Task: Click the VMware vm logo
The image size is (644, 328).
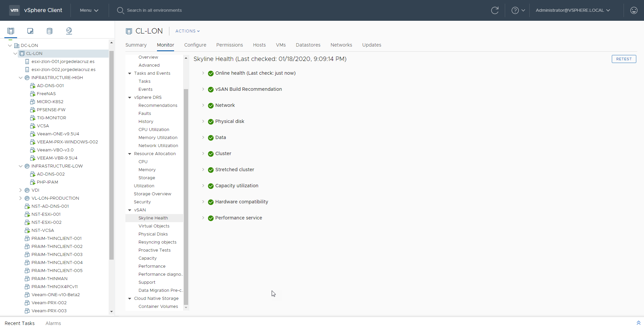Action: 14,10
